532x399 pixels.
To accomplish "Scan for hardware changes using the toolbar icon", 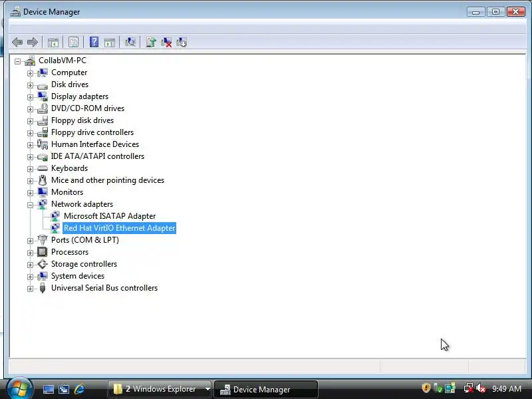I will point(130,42).
